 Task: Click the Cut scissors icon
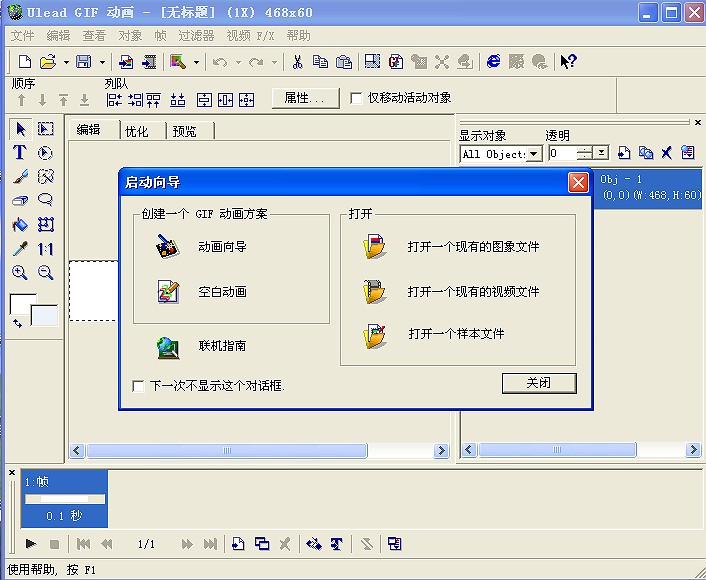click(297, 61)
